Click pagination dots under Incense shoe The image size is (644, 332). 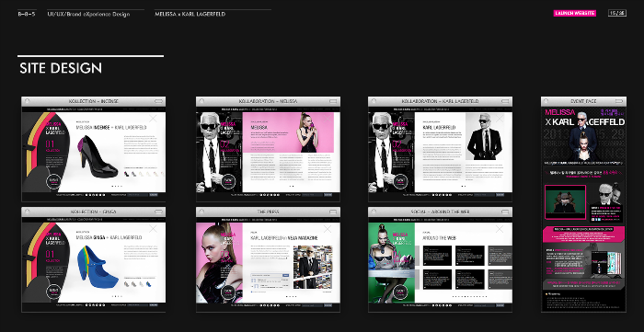tap(117, 186)
